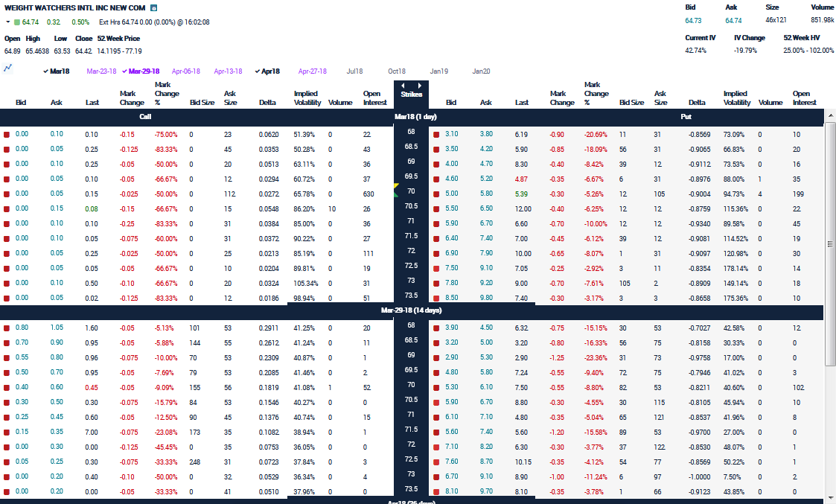Sort by put-side Last column header

pyautogui.click(x=522, y=103)
